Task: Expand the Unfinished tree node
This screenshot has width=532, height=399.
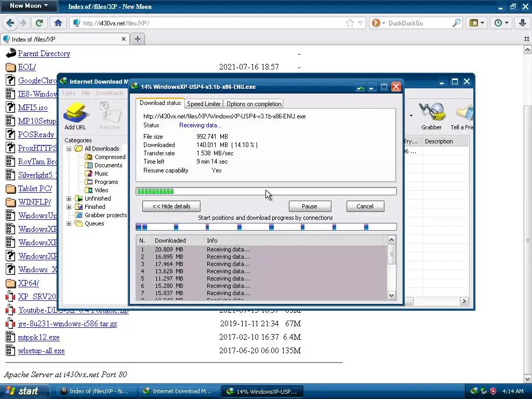Action: (x=69, y=198)
